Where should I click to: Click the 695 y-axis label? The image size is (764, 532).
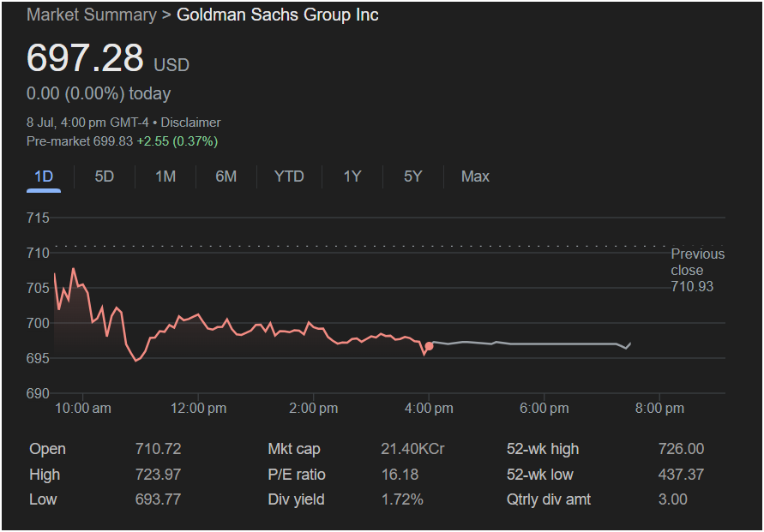coord(38,358)
